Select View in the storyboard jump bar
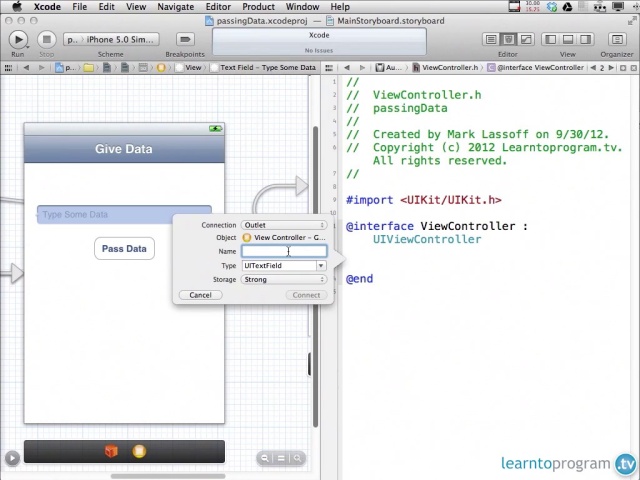 tap(189, 68)
